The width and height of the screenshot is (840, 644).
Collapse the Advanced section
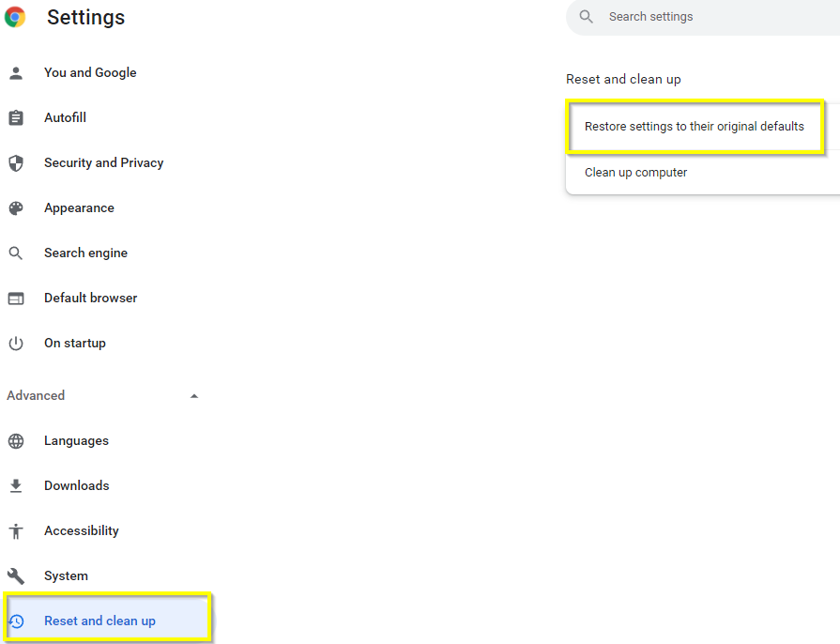click(x=194, y=395)
